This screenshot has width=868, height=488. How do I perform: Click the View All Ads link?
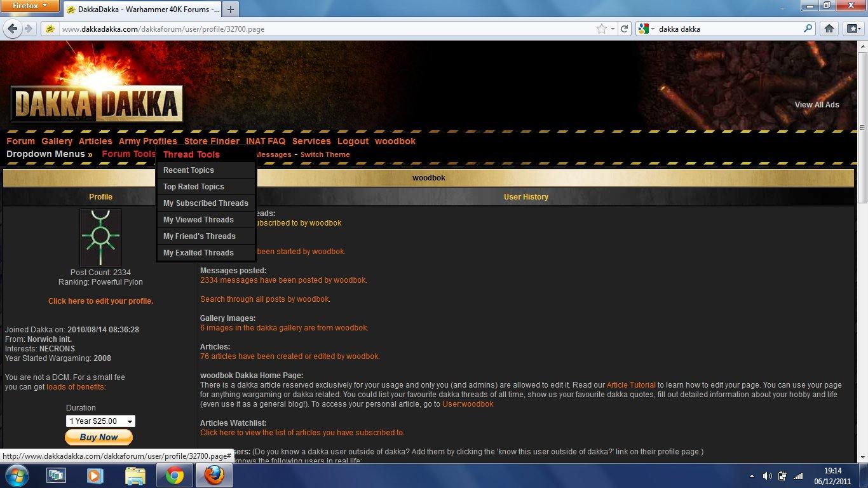[x=817, y=105]
